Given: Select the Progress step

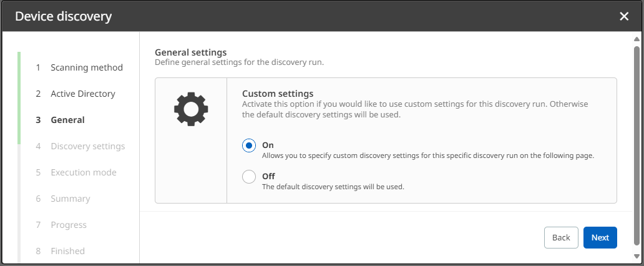Looking at the screenshot, I should click(x=69, y=225).
